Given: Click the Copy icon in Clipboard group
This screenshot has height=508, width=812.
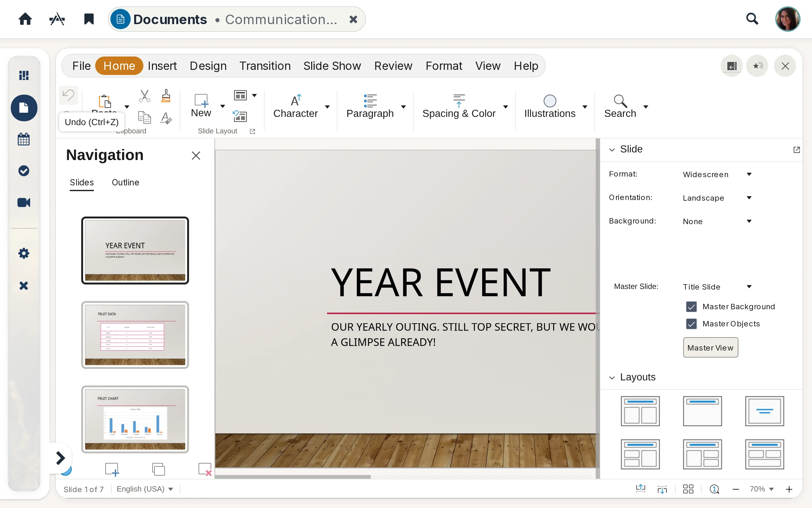Looking at the screenshot, I should 144,117.
